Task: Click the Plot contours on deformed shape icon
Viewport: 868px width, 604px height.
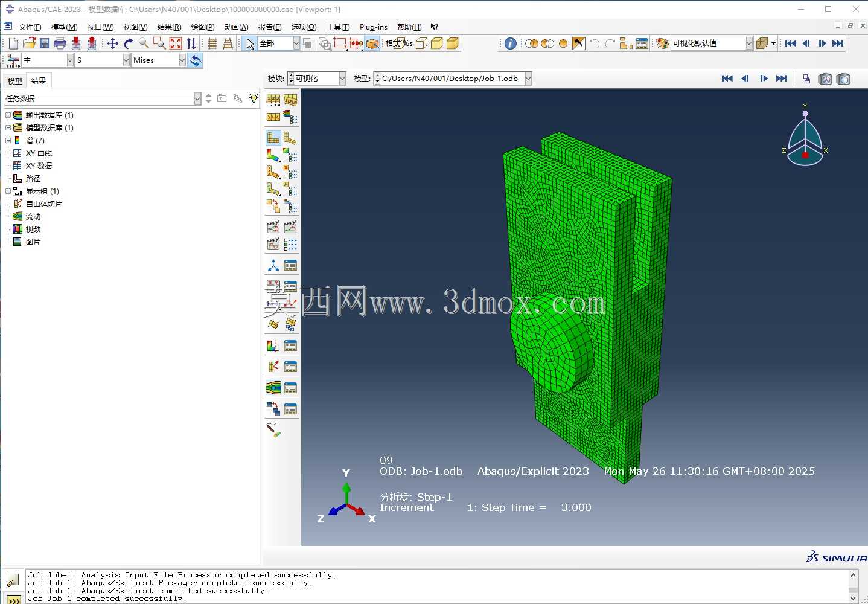Action: point(273,155)
